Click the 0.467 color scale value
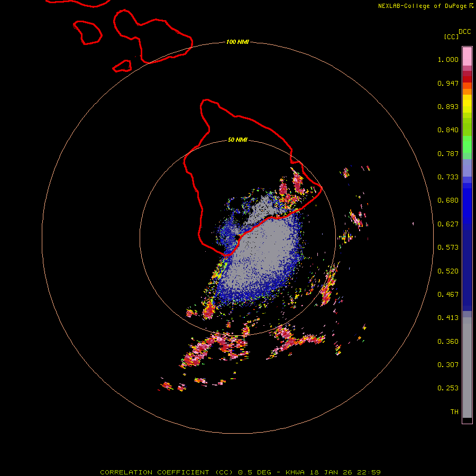476x476 pixels. [448, 295]
